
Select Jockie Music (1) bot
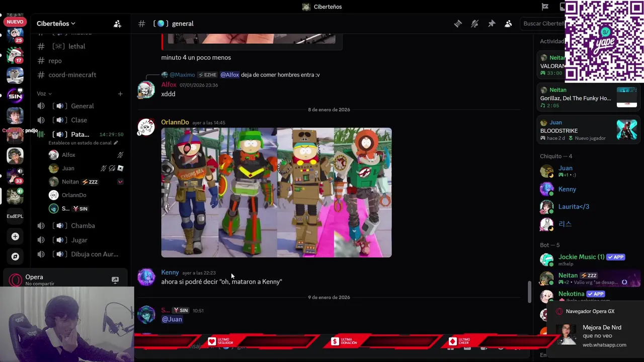[587, 259]
